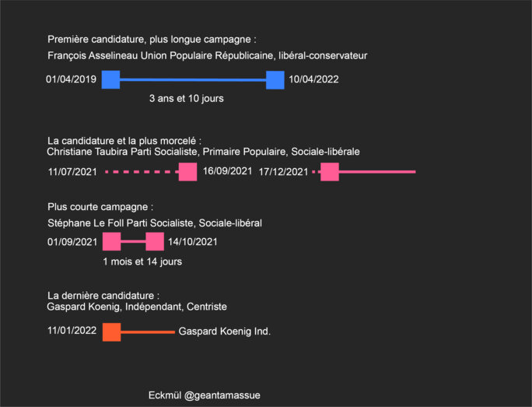Screen dimensions: 532x407
Task: Click the Stéphane Le Foll description line
Action: point(154,223)
